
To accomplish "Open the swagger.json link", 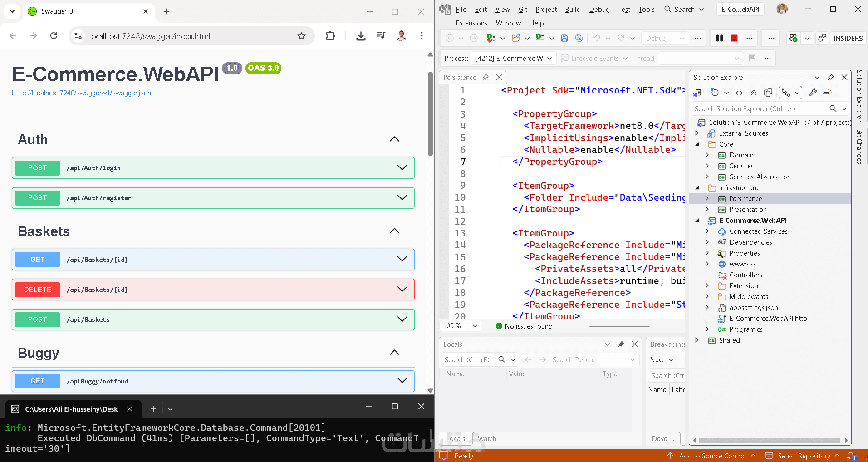I will point(81,93).
